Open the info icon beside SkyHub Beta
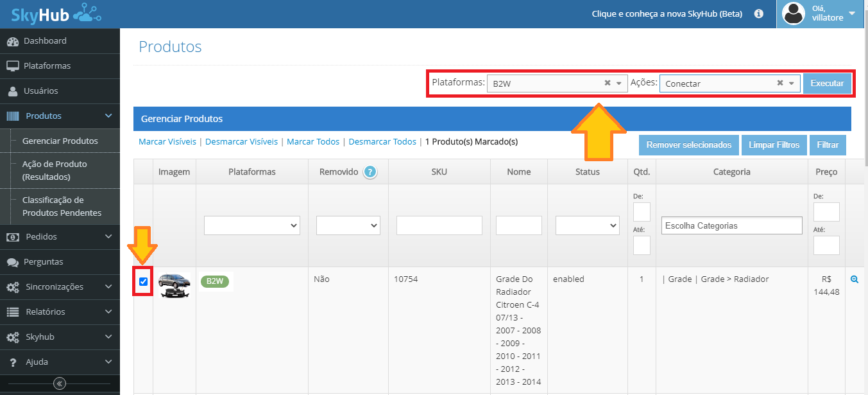Viewport: 868px width, 395px height. tap(759, 13)
